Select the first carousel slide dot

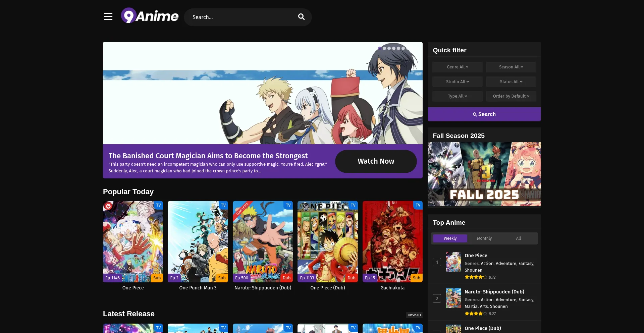coord(380,48)
